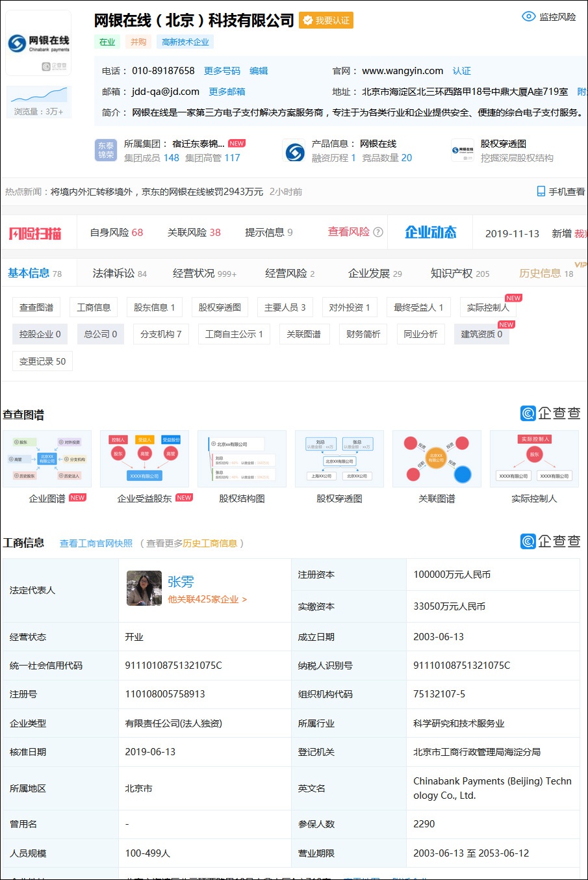Switch to 知识产权 tab
588x880 pixels.
tap(460, 273)
